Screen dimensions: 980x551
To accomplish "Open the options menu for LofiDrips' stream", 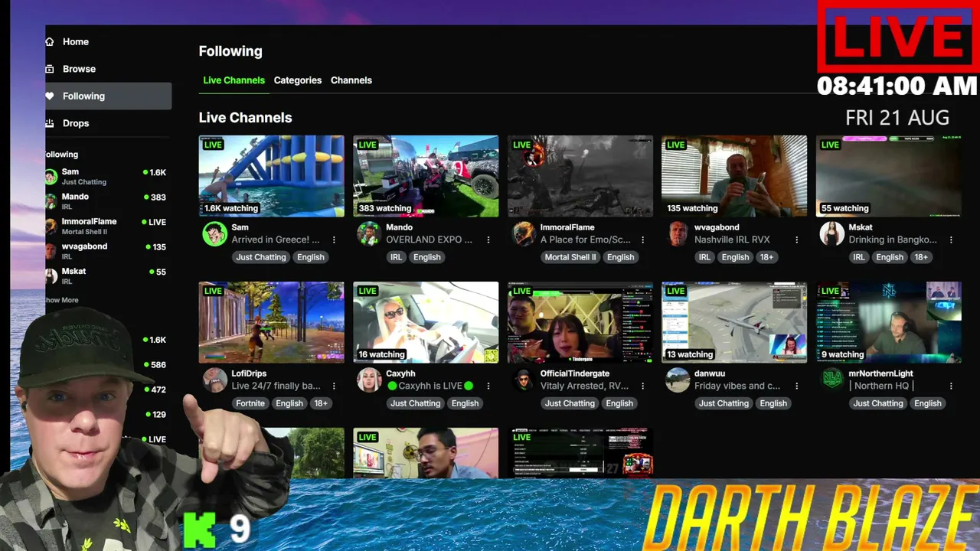I will point(334,386).
